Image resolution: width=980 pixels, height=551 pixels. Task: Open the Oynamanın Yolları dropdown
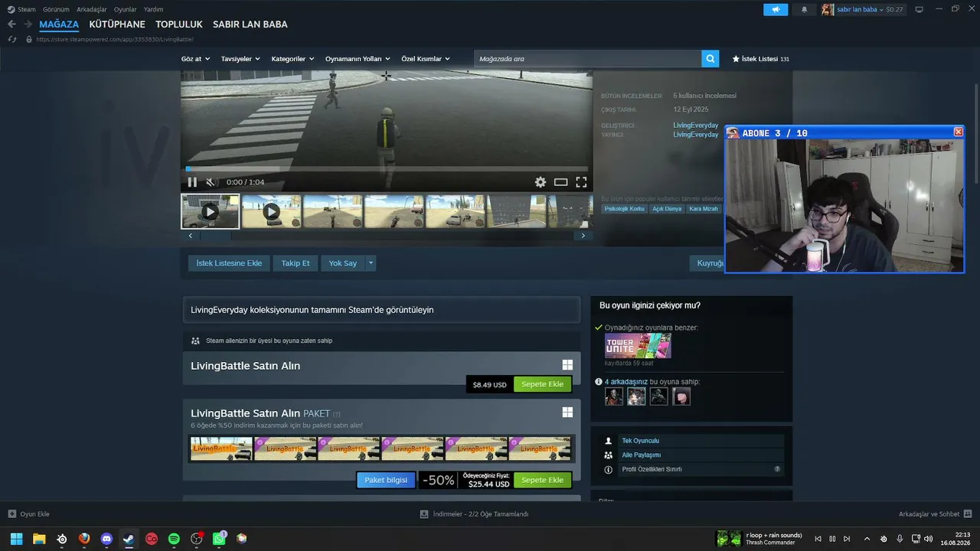tap(358, 59)
